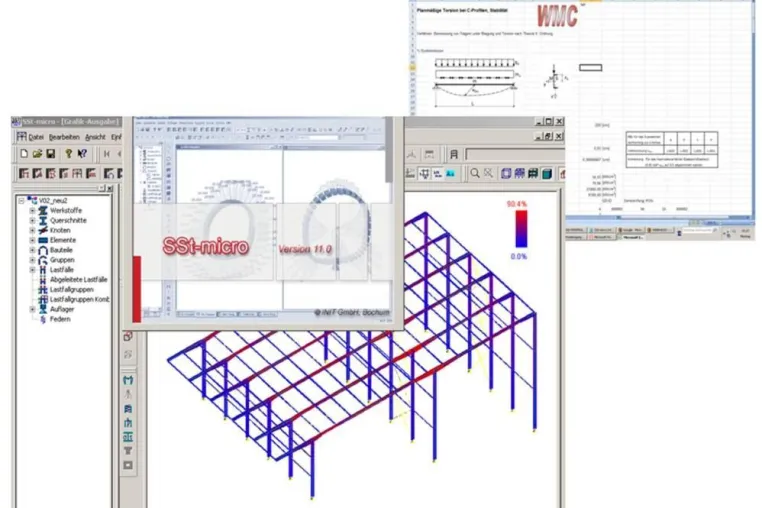
Task: Select Lastfallgruppen in project tree
Action: (71, 289)
